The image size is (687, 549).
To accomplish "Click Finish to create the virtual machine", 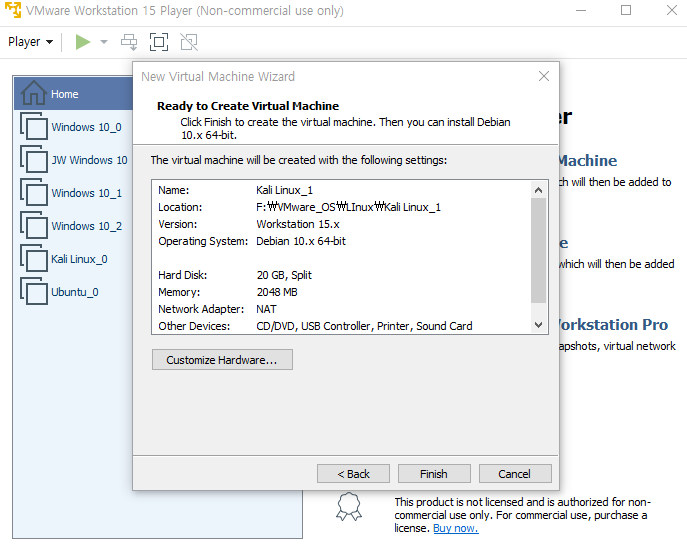I will click(434, 474).
